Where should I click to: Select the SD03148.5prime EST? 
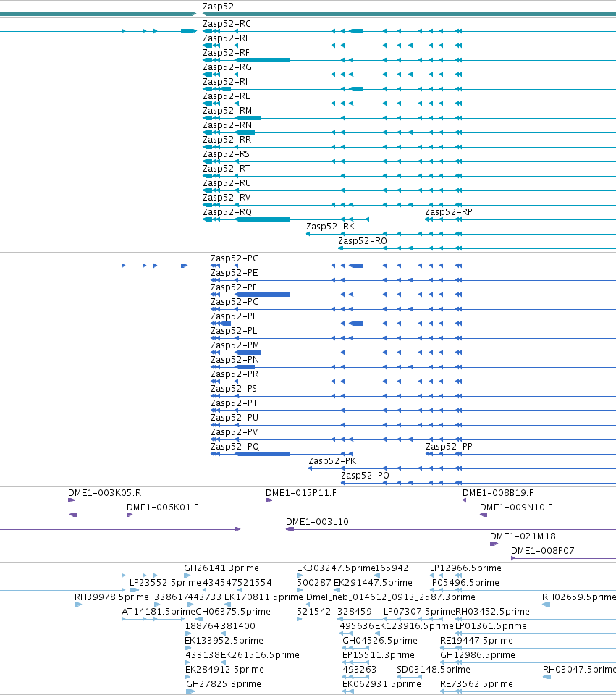434,670
